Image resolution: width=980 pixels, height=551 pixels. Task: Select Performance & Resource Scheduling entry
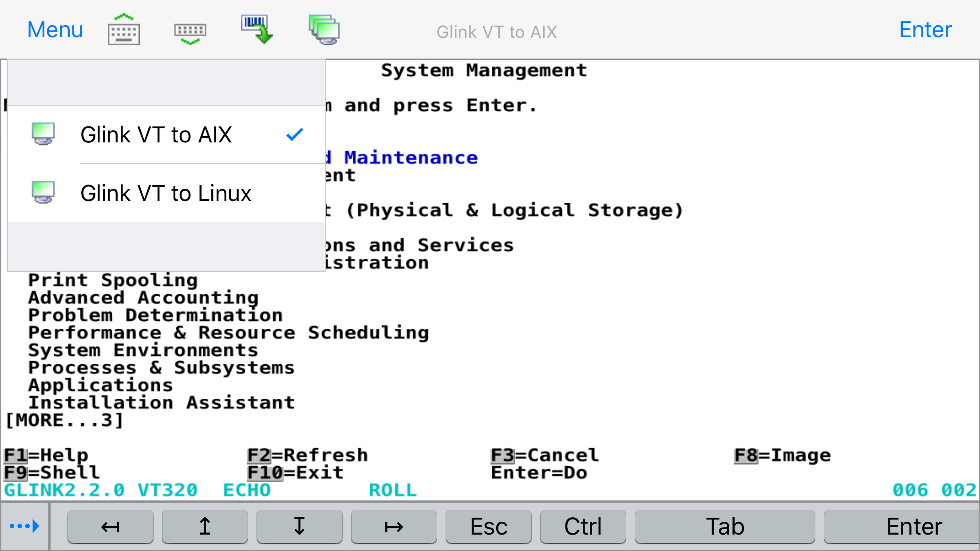(229, 333)
